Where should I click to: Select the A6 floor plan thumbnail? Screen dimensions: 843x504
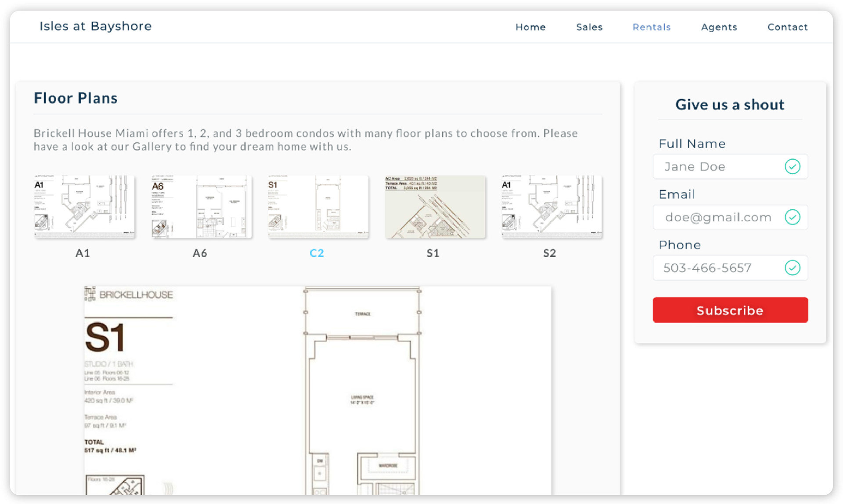(201, 207)
